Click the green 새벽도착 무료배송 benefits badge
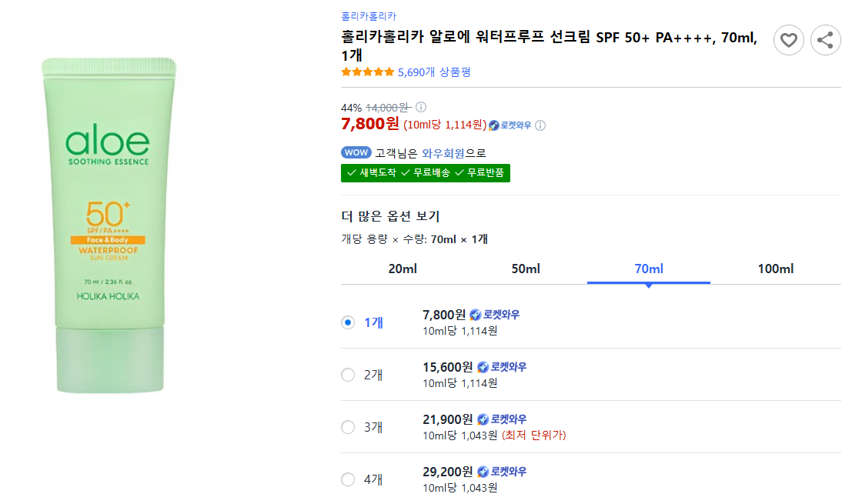Image resolution: width=852 pixels, height=504 pixels. click(426, 173)
